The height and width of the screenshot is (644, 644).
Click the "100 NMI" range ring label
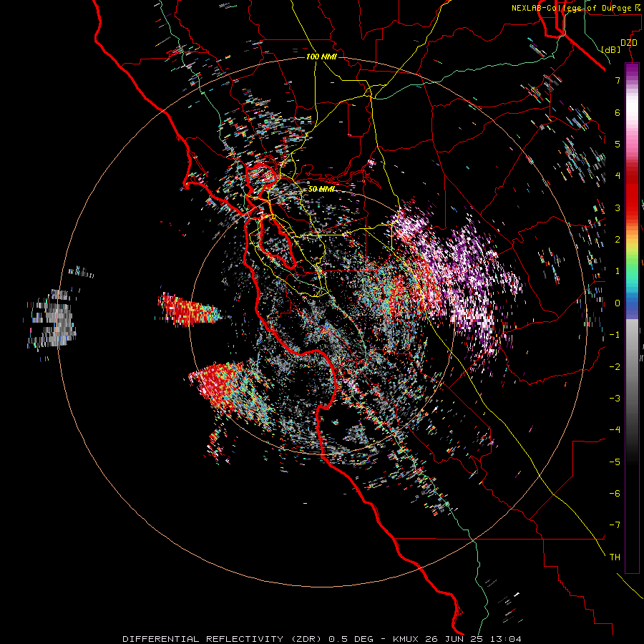click(x=321, y=57)
